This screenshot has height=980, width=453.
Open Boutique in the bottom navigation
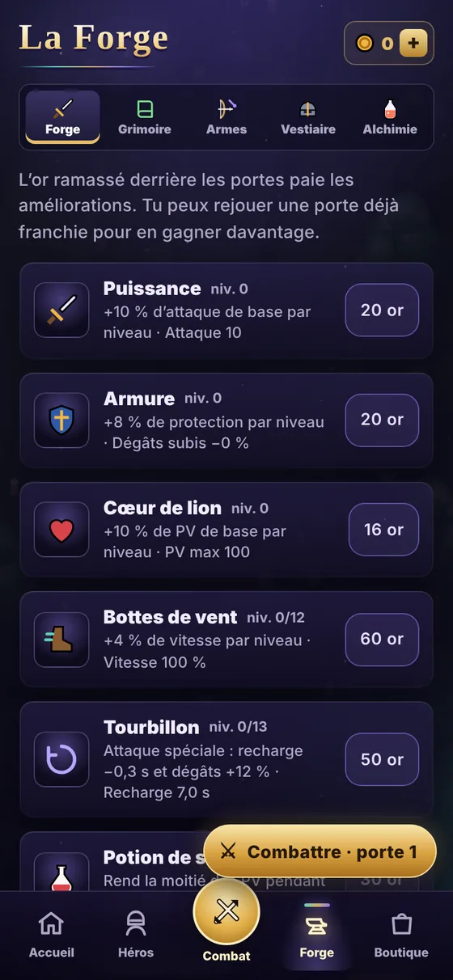point(401,935)
